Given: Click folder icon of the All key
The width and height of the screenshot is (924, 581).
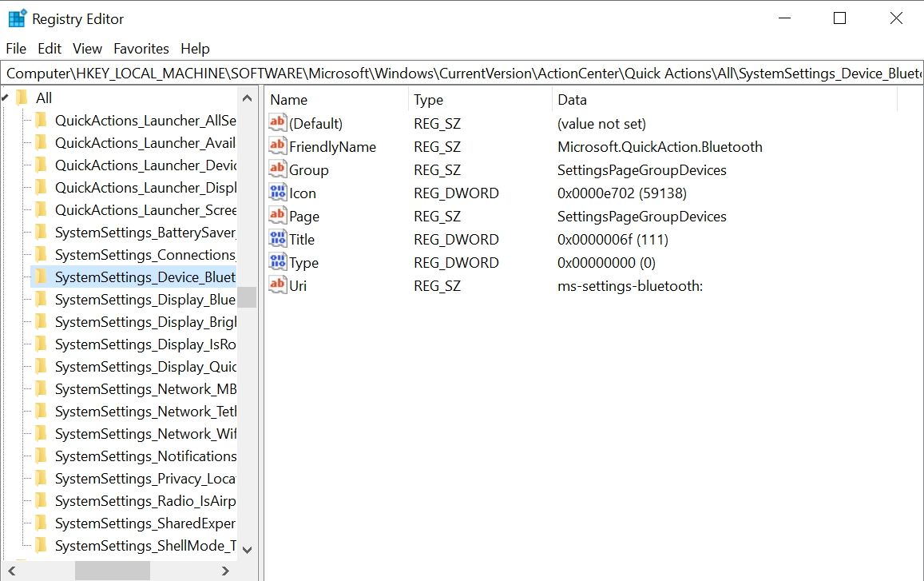Looking at the screenshot, I should point(22,98).
